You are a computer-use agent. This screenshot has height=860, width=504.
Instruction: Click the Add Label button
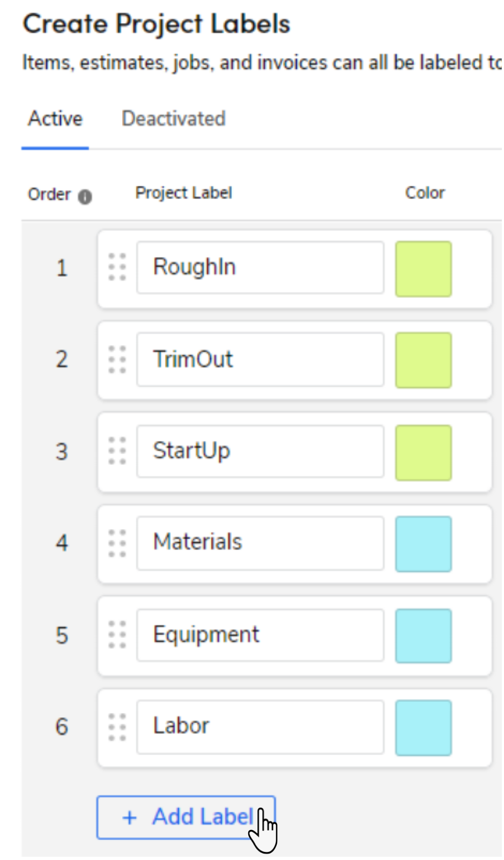pyautogui.click(x=186, y=817)
